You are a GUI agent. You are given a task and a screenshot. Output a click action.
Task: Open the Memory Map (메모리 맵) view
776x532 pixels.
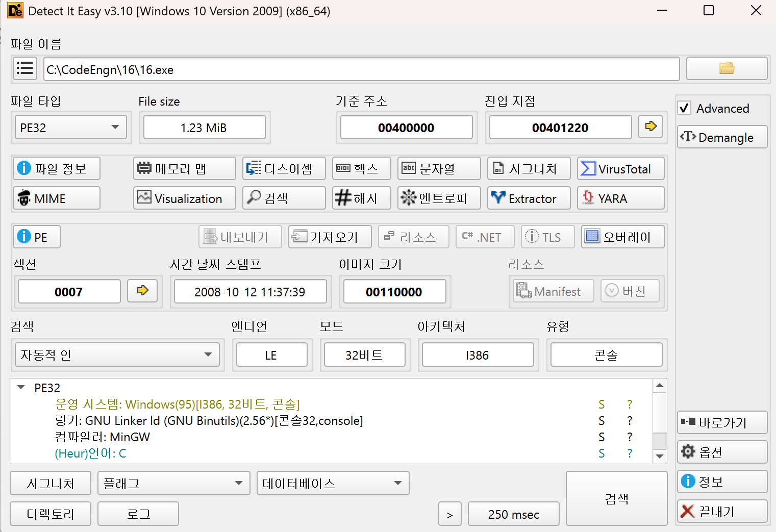[185, 168]
